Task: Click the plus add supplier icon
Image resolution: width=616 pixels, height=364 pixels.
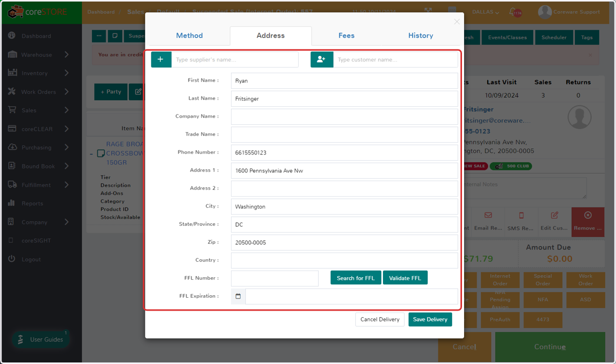Action: coord(161,60)
